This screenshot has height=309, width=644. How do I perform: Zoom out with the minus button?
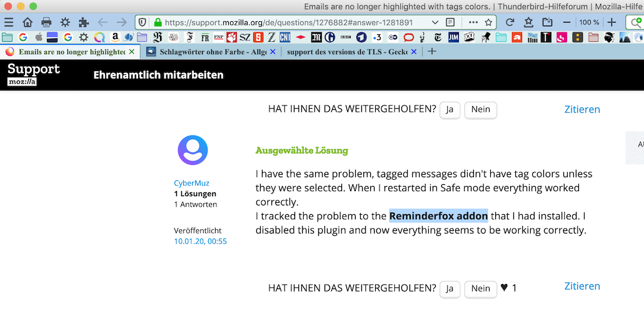point(567,22)
